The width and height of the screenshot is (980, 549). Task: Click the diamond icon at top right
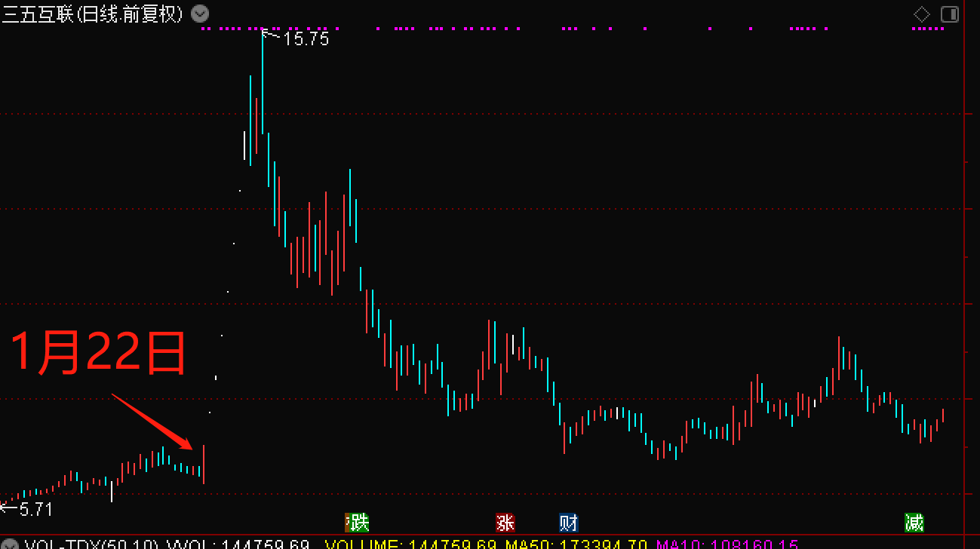(922, 14)
